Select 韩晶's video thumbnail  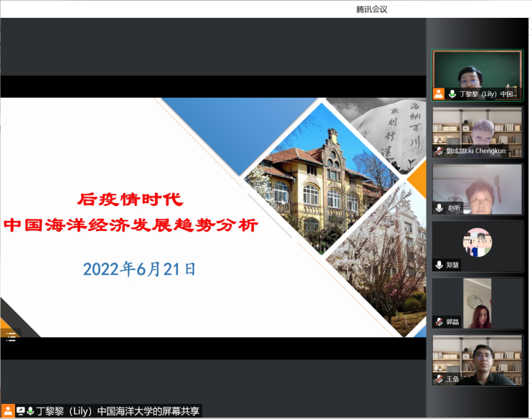tap(478, 301)
